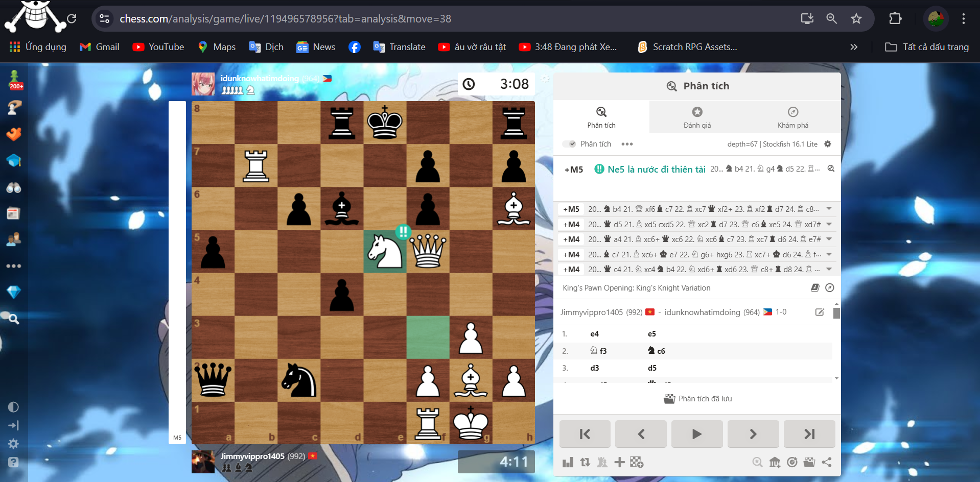The height and width of the screenshot is (482, 980).
Task: Select Black's move e5 in move list
Action: (652, 334)
